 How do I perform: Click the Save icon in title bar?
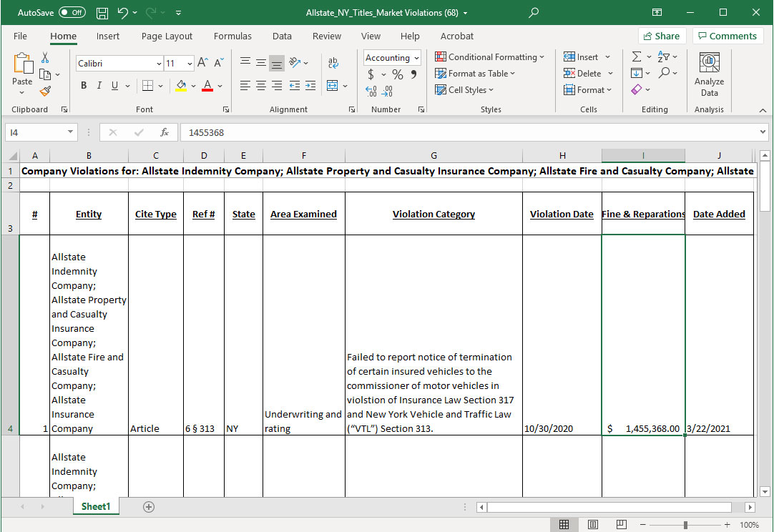coord(102,13)
